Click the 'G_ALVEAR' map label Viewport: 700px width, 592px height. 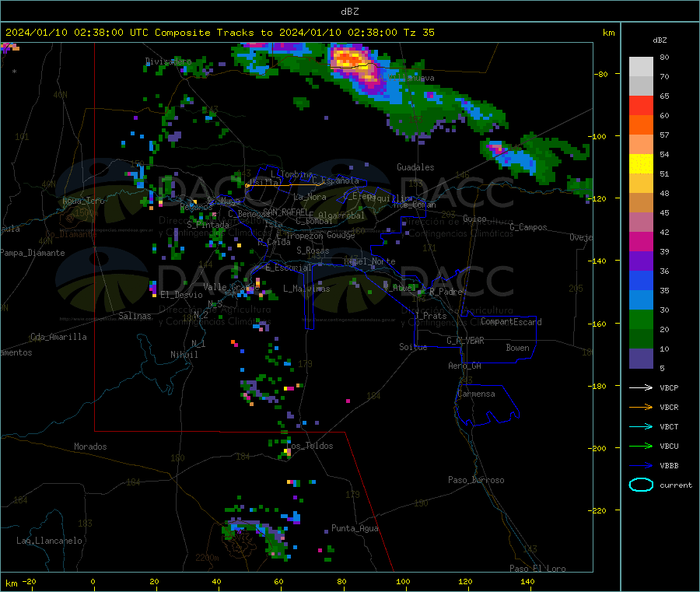[x=465, y=341]
